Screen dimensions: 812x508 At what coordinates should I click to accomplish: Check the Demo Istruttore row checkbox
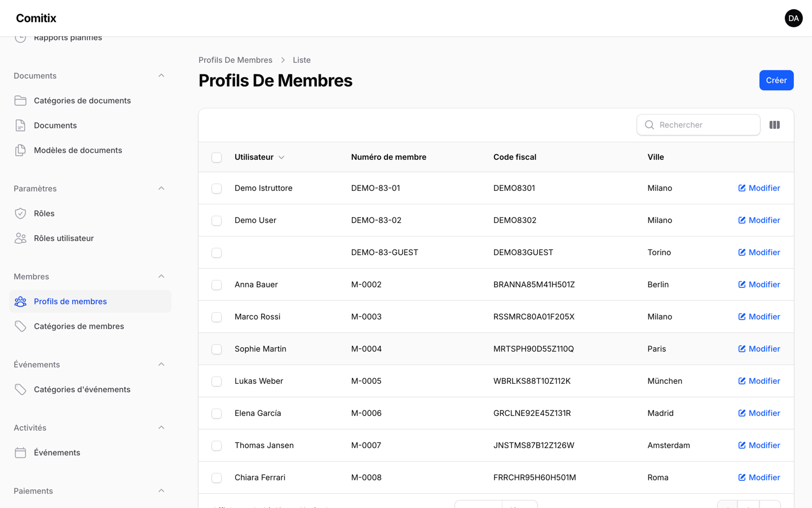(x=217, y=189)
